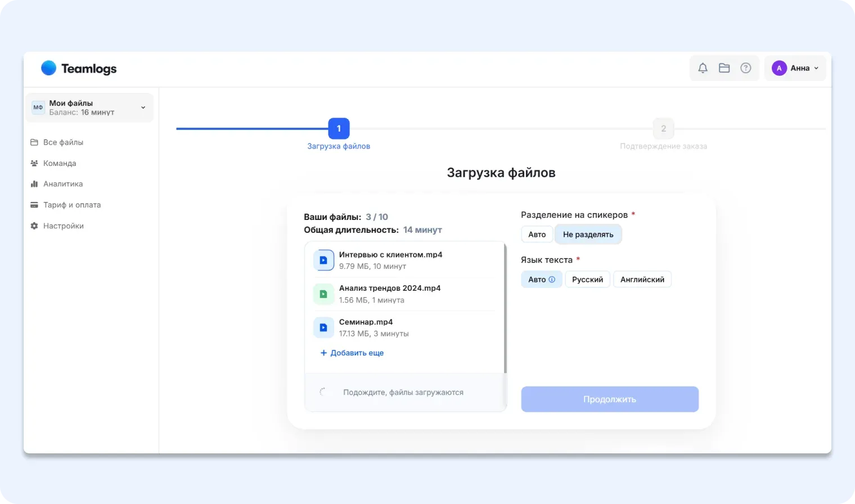
Task: Click the purple Анна avatar
Action: 779,68
